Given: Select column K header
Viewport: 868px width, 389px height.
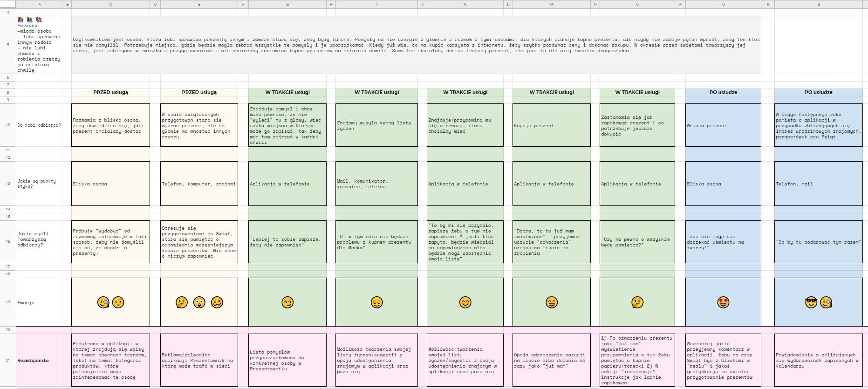Looking at the screenshot, I should pos(465,4).
